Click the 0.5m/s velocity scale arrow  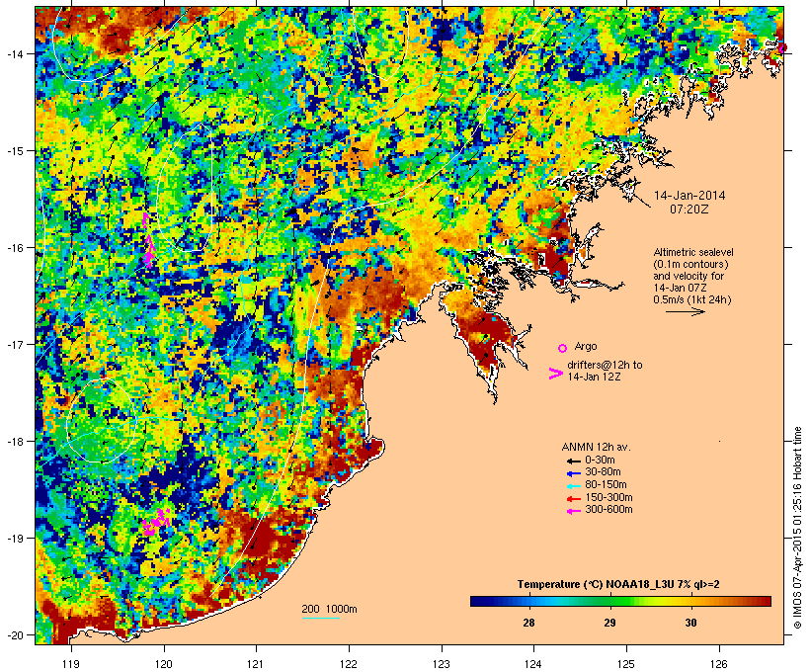click(x=685, y=311)
